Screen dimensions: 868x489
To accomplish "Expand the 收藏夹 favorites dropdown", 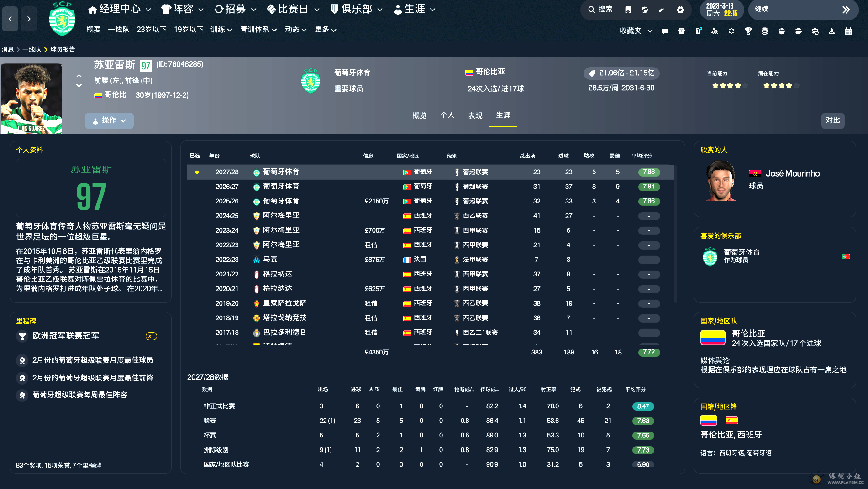I will (636, 31).
